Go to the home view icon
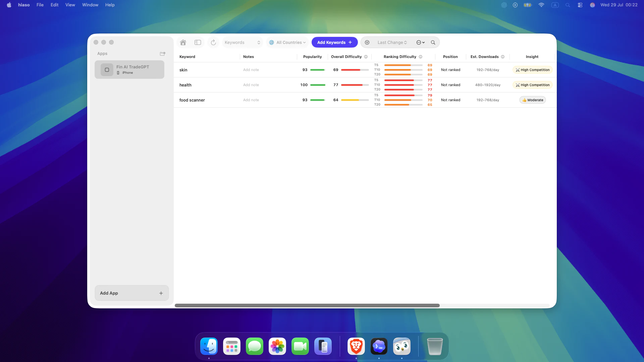Viewport: 644px width, 362px height. coord(183,43)
